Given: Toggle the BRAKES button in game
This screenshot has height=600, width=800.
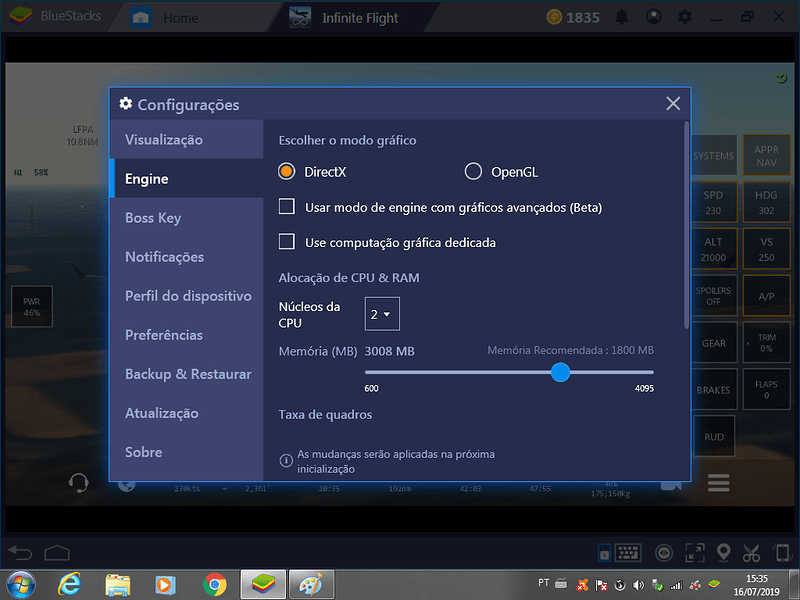Looking at the screenshot, I should pyautogui.click(x=714, y=390).
